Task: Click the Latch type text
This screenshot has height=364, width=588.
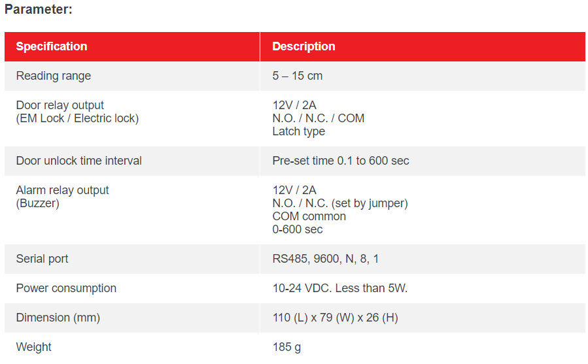Action: point(299,131)
